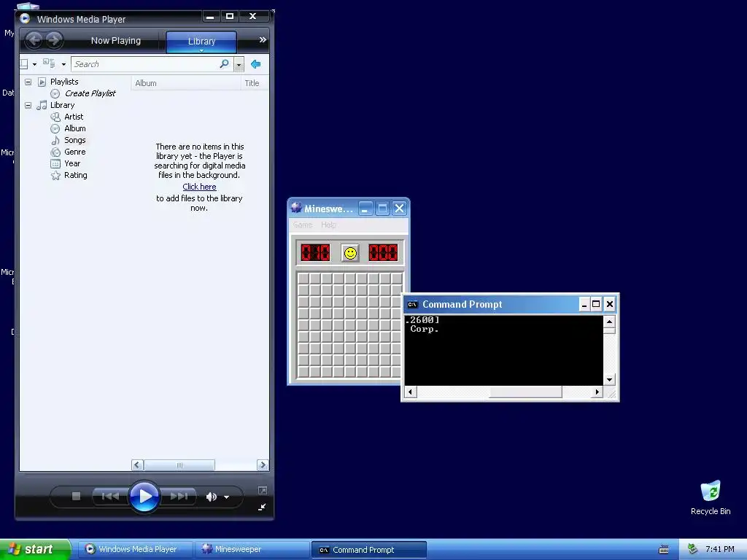
Task: Collapse the Playlists tree node
Action: click(28, 82)
